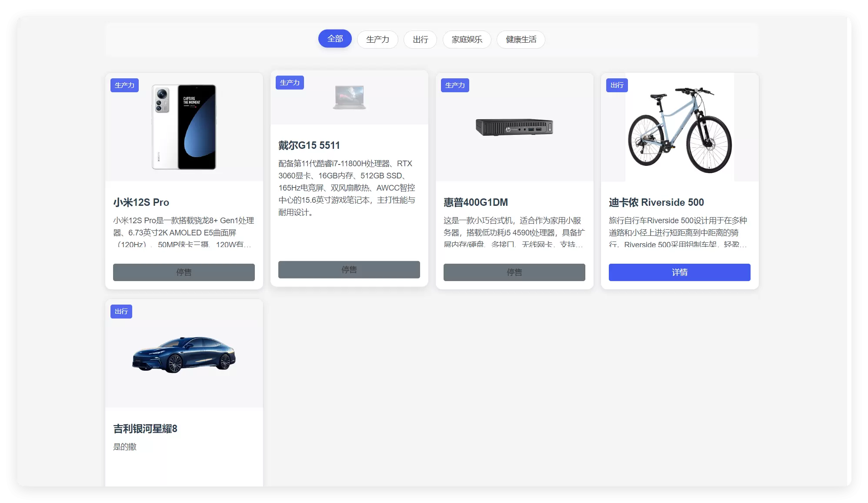This screenshot has width=868, height=503.
Task: Click the 停售 button on 惠普400G1DM card
Action: (514, 272)
